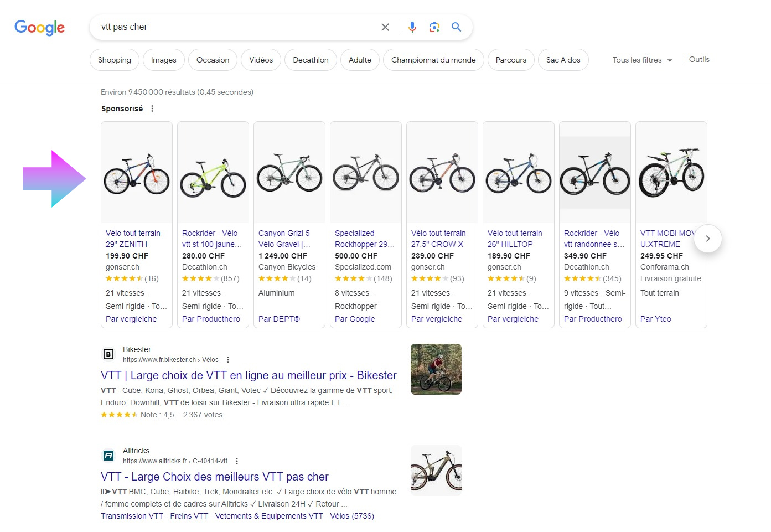Open 'Canyon Grizl 5 Vélo Gravel' link
This screenshot has width=771, height=532.
pyautogui.click(x=284, y=239)
